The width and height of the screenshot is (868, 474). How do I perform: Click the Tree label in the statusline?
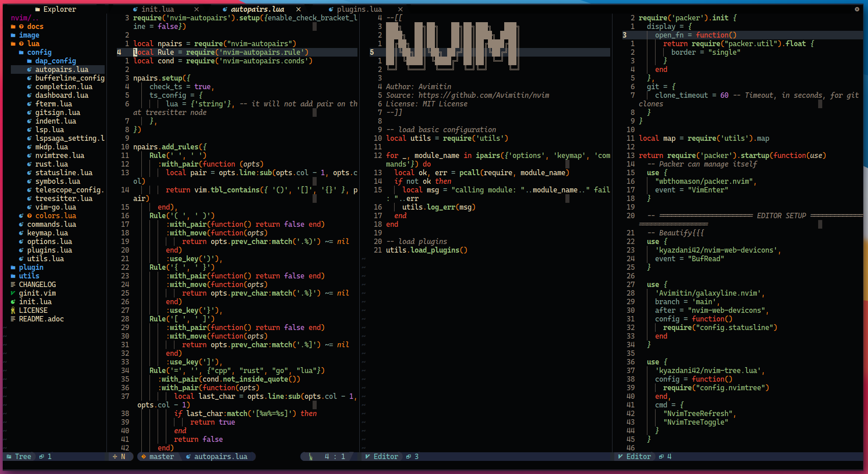click(x=23, y=456)
